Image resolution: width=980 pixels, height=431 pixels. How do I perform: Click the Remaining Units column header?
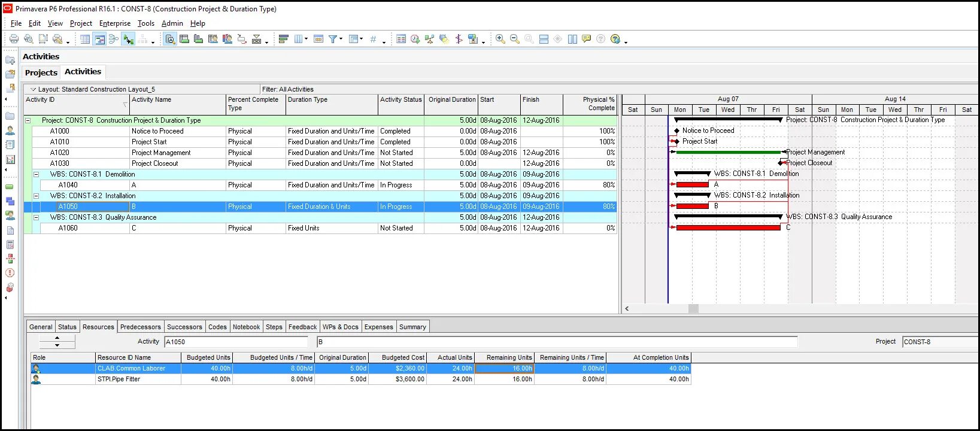504,357
